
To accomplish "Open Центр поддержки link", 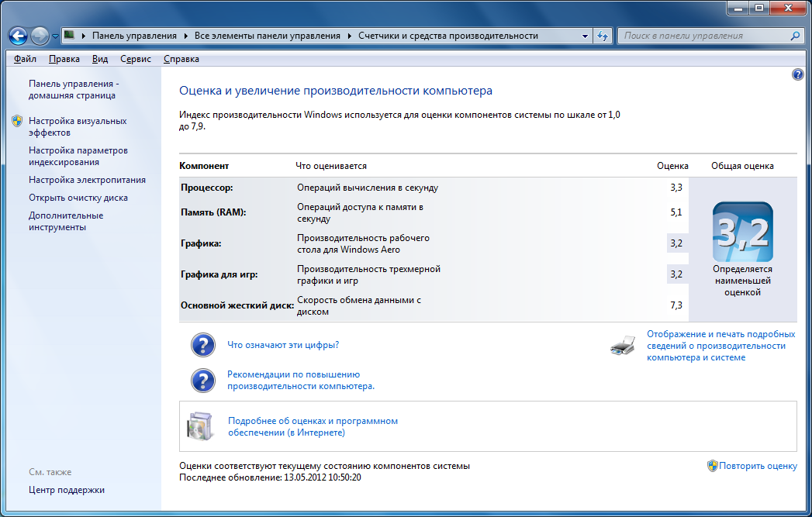I will (66, 490).
